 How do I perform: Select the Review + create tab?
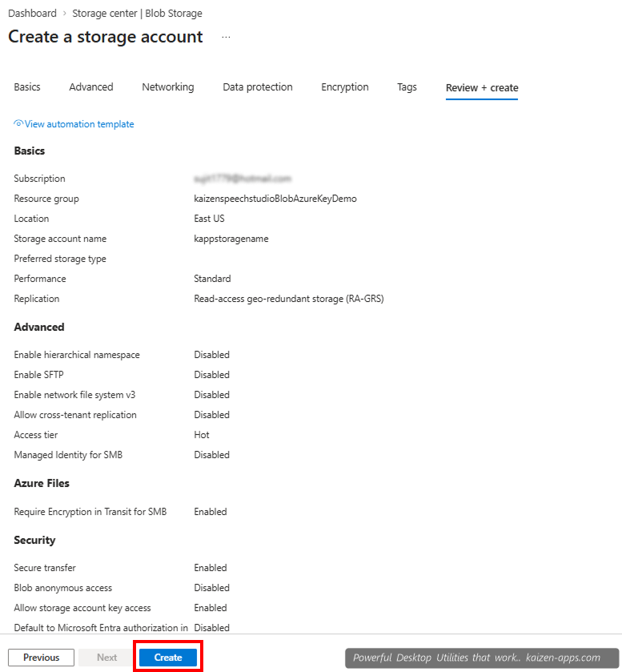(481, 87)
